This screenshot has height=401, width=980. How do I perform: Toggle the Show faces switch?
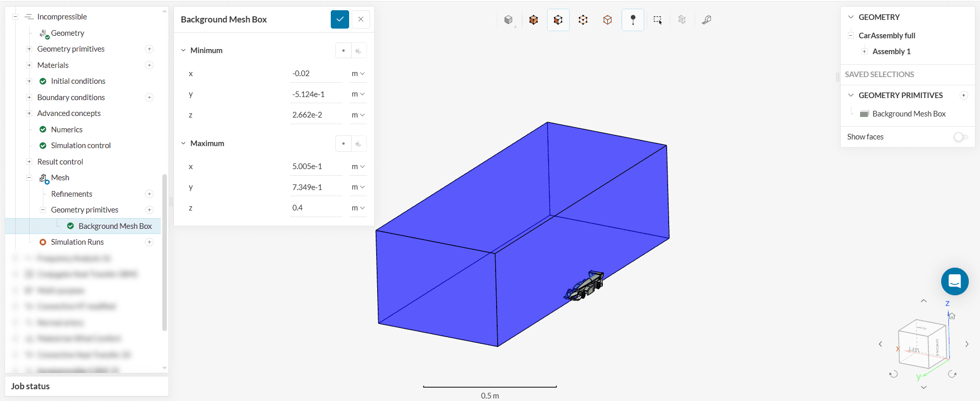pos(961,137)
